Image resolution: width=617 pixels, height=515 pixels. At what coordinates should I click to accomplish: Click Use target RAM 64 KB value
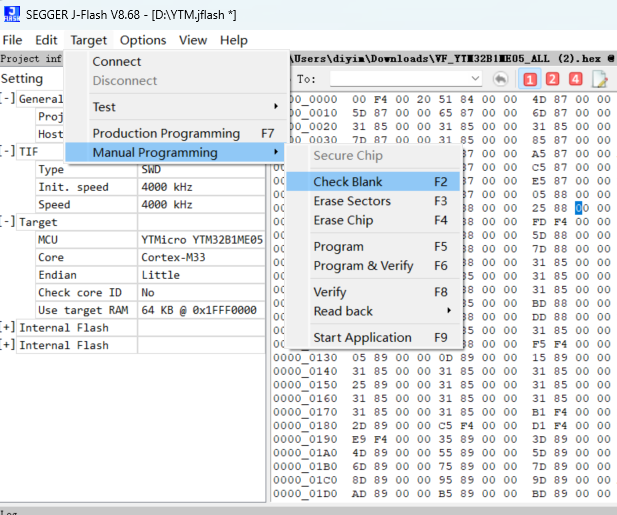click(201, 310)
